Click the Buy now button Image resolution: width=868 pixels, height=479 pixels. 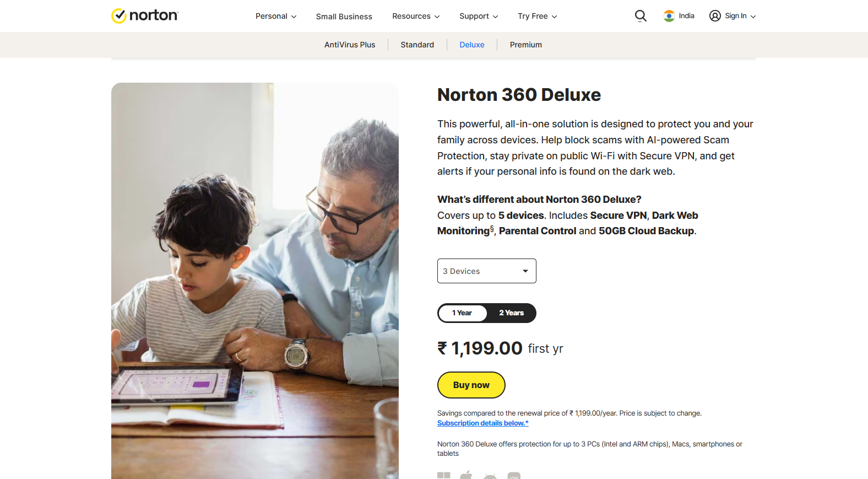[x=471, y=385]
